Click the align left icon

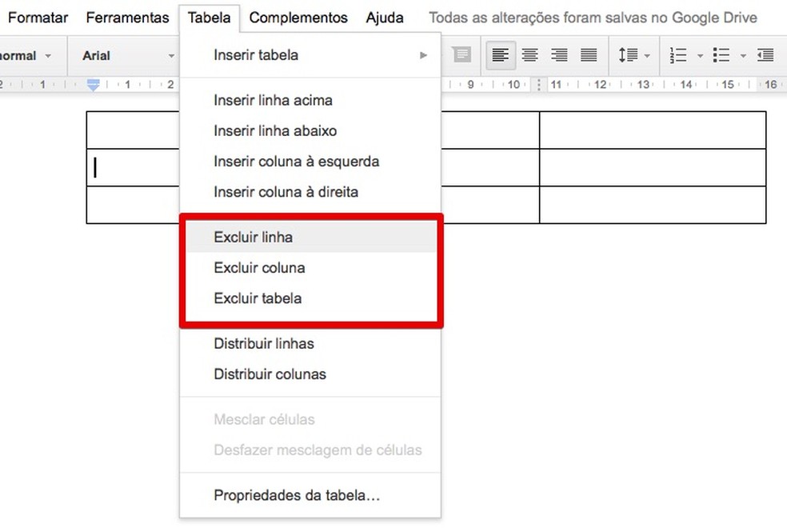[501, 55]
